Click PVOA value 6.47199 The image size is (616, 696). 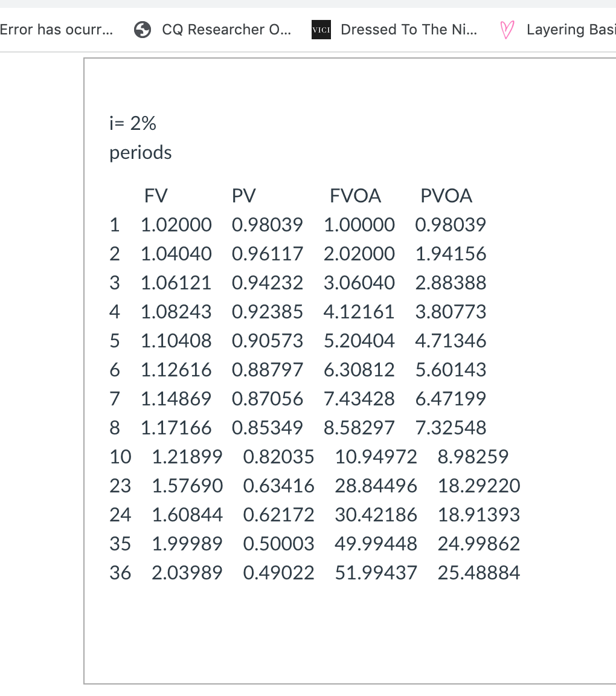(x=451, y=399)
